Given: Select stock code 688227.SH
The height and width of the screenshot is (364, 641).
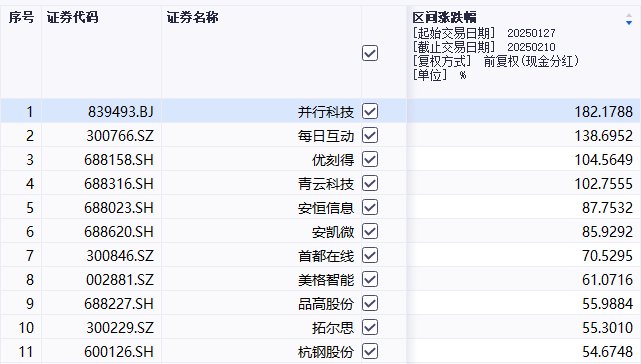Looking at the screenshot, I should point(119,304).
